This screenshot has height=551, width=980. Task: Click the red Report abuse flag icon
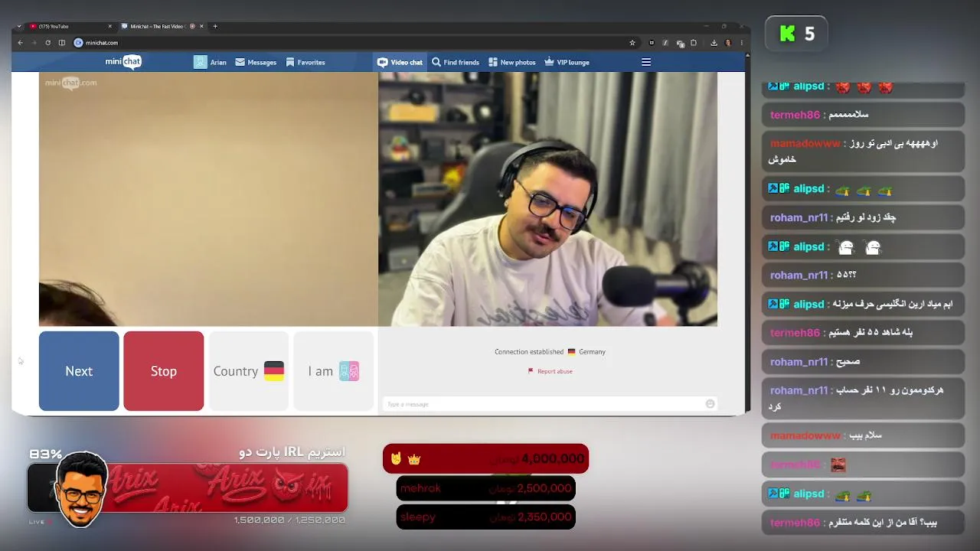click(x=531, y=371)
